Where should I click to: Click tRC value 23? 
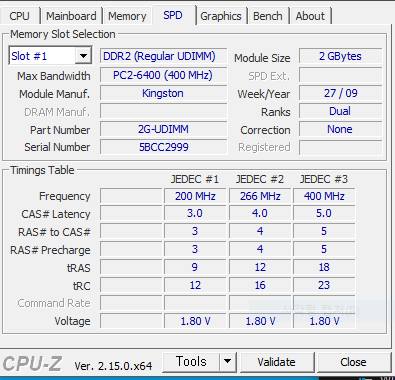(x=324, y=285)
